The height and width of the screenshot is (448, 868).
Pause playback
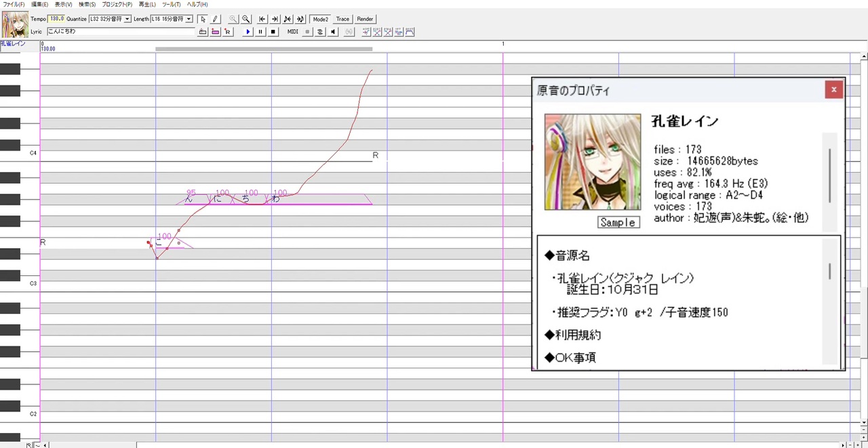(260, 32)
